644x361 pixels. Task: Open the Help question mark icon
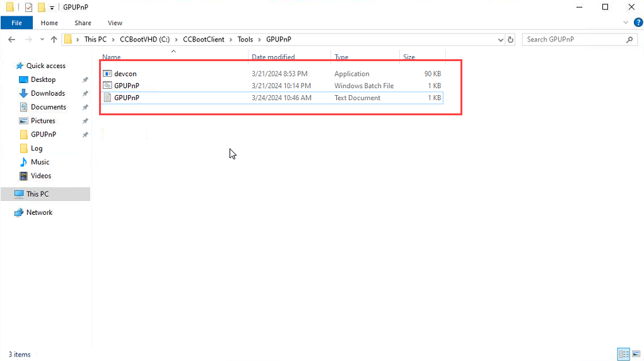638,23
